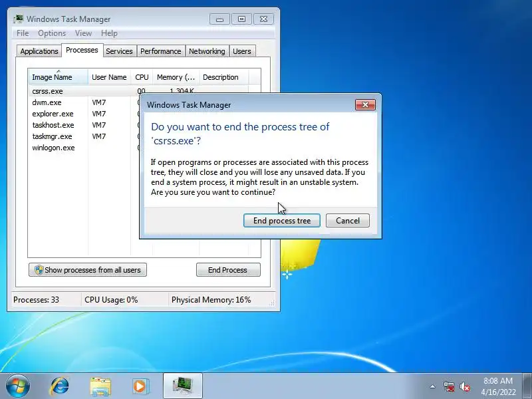Minimize the Task Manager window

click(x=219, y=19)
